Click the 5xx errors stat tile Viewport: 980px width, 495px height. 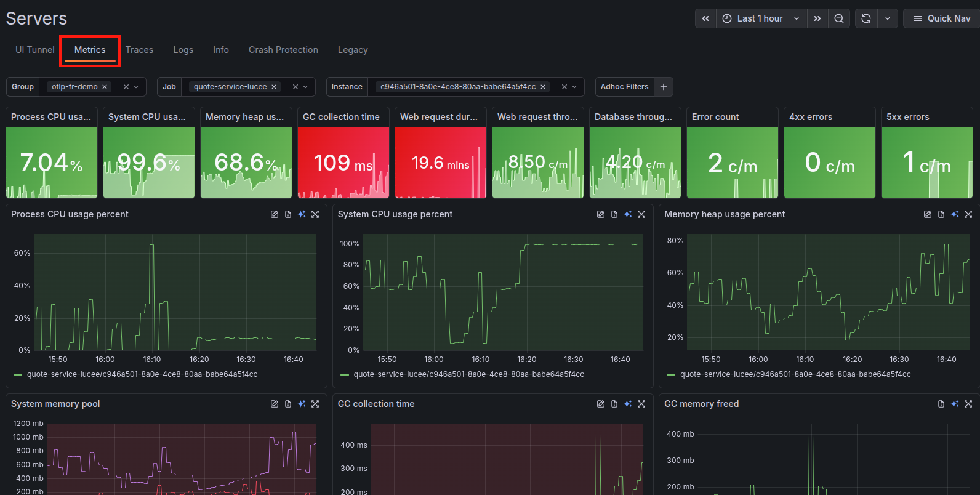click(x=926, y=162)
